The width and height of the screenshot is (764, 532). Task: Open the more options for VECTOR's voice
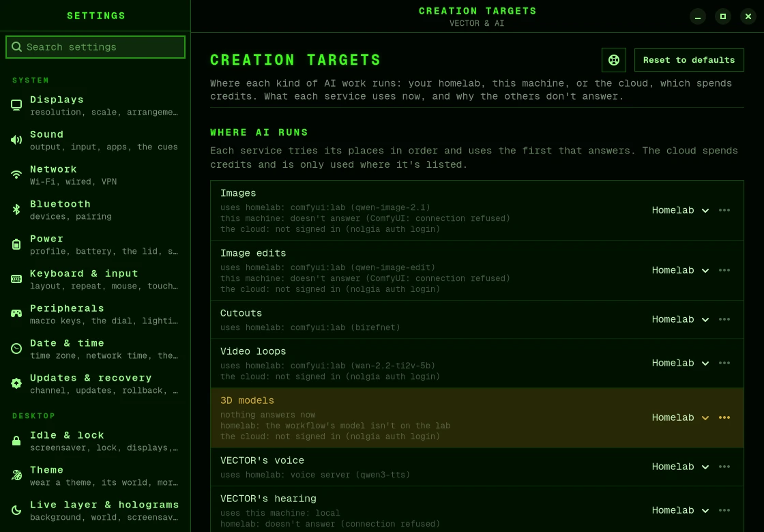(724, 467)
